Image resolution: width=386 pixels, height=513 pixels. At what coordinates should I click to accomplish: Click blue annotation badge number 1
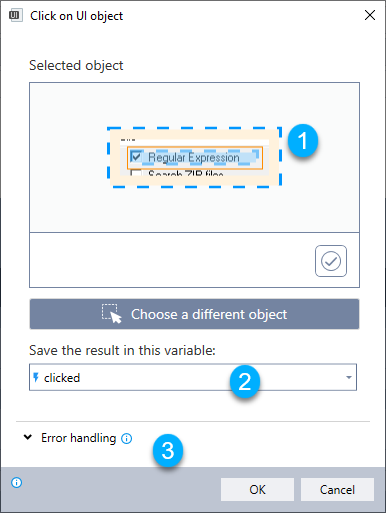[303, 140]
